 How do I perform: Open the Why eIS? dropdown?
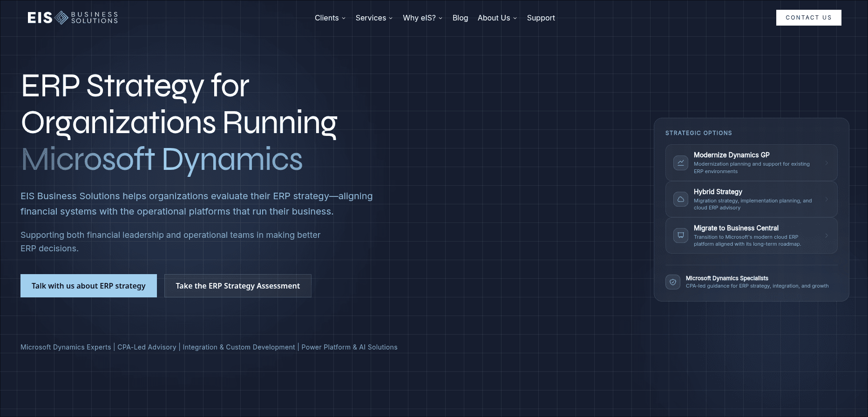tap(422, 18)
